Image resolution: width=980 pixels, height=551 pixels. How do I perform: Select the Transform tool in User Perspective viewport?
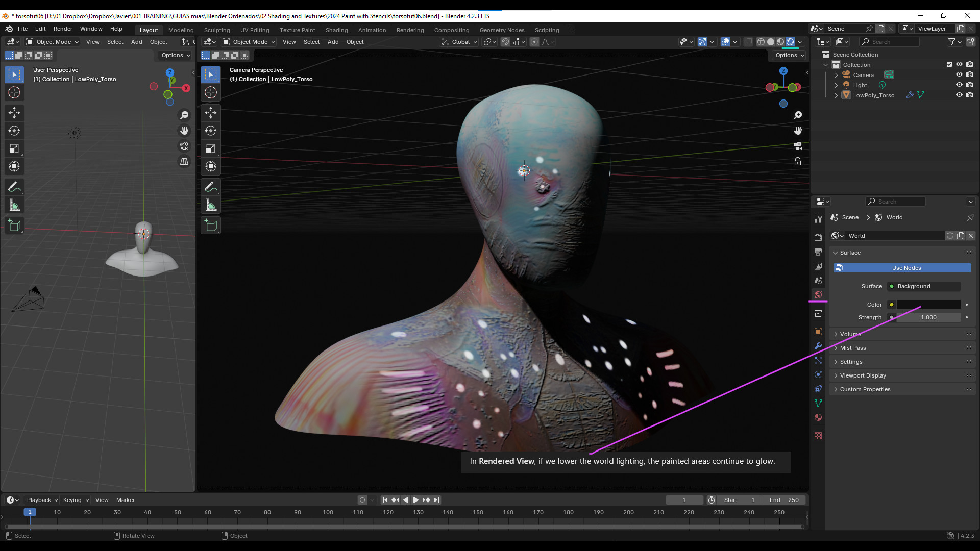(14, 166)
